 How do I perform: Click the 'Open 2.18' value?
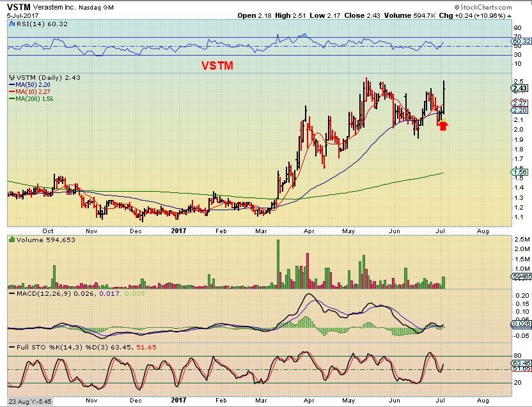tap(254, 15)
